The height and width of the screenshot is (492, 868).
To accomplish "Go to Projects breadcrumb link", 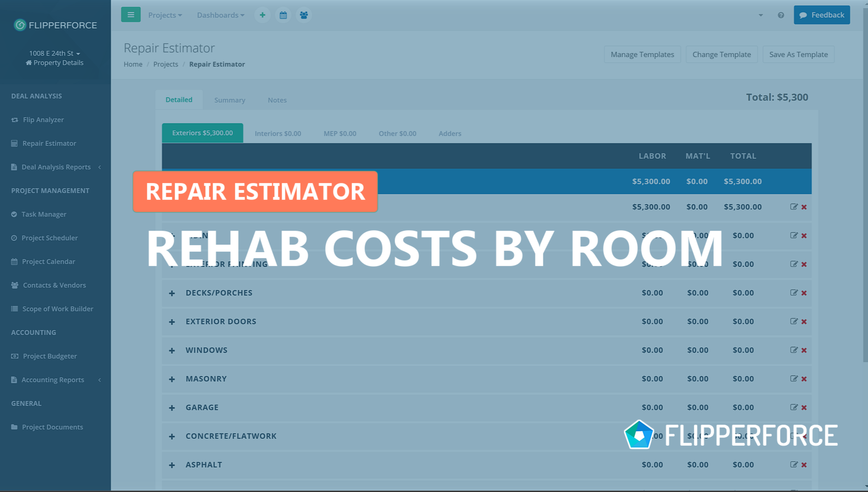I will 165,64.
